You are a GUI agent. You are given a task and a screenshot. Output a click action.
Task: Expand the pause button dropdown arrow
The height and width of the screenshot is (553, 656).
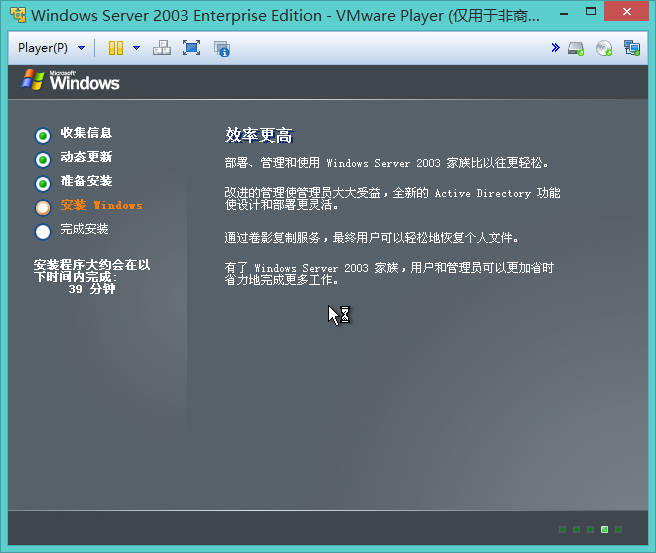pos(136,48)
